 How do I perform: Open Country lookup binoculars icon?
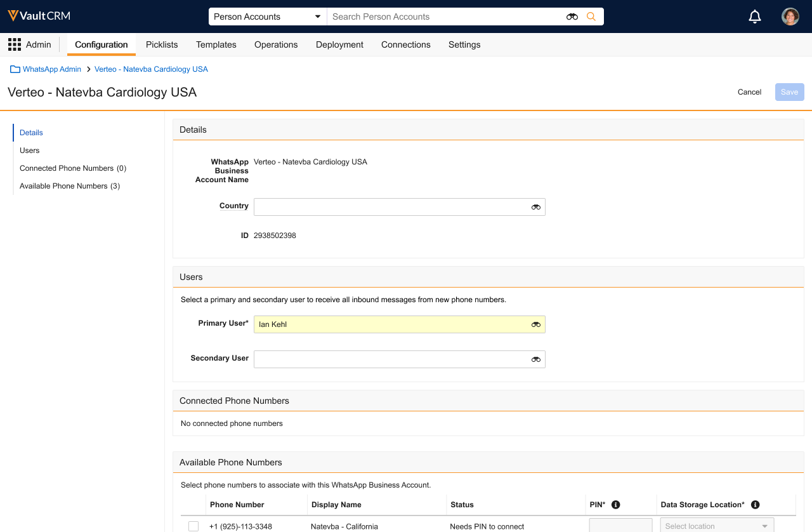(536, 207)
